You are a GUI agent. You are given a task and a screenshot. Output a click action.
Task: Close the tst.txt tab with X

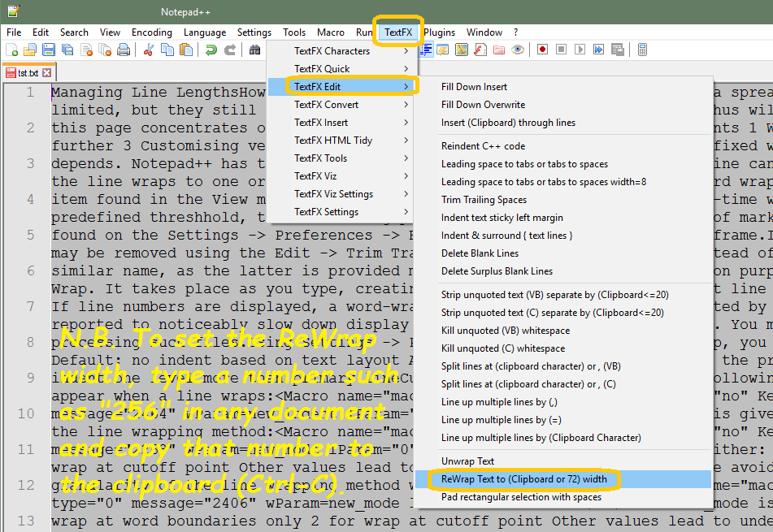47,73
